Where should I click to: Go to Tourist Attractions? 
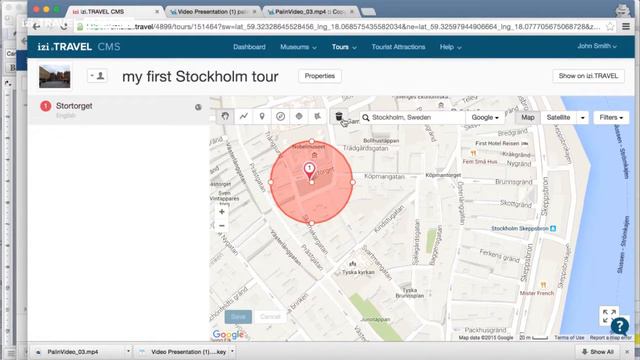(x=398, y=47)
